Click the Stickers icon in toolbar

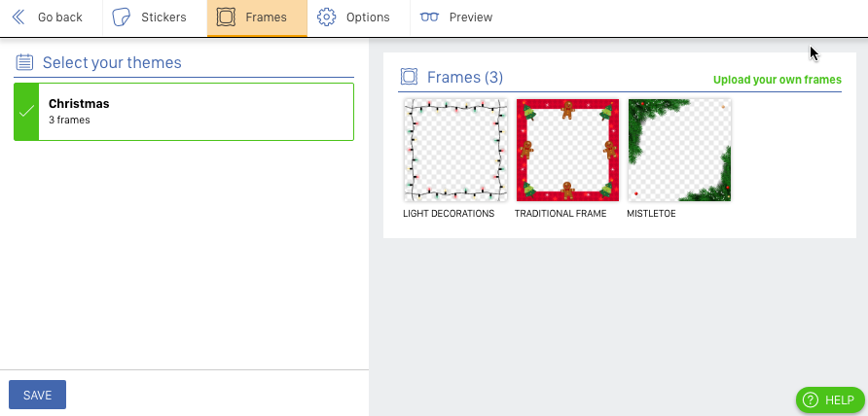pos(122,17)
